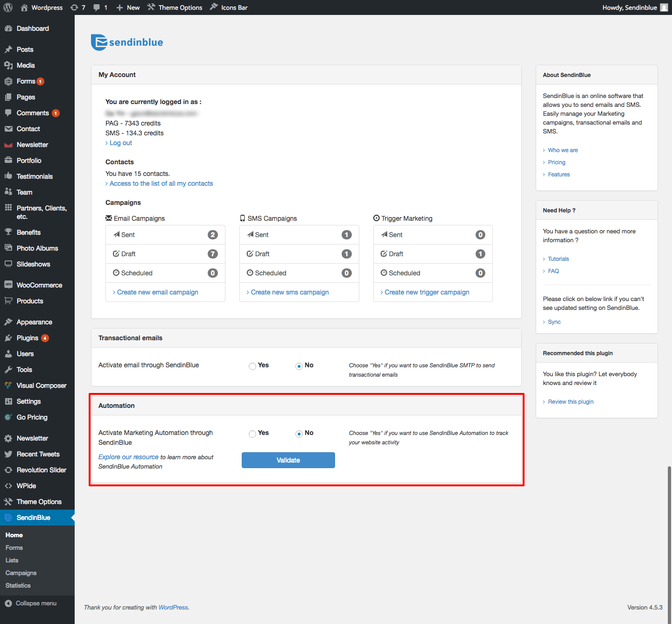Click the Icons Bar pin icon
This screenshot has width=672, height=624.
(x=214, y=7)
